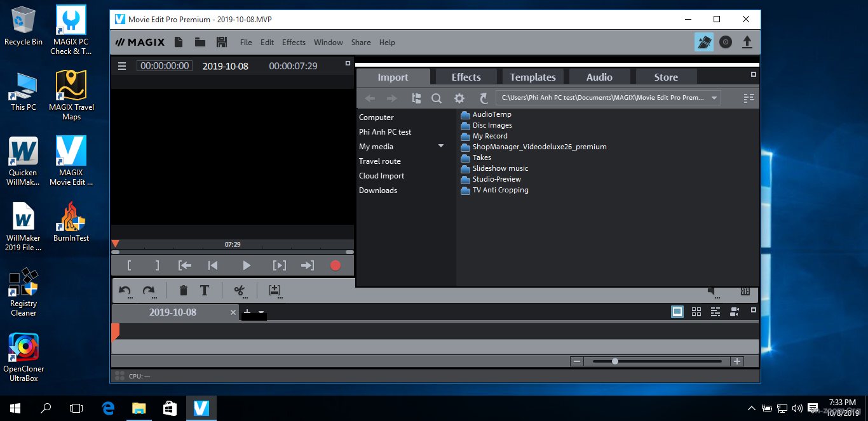Switch to Effects tab in Media Pool
868x421 pixels.
coord(466,77)
